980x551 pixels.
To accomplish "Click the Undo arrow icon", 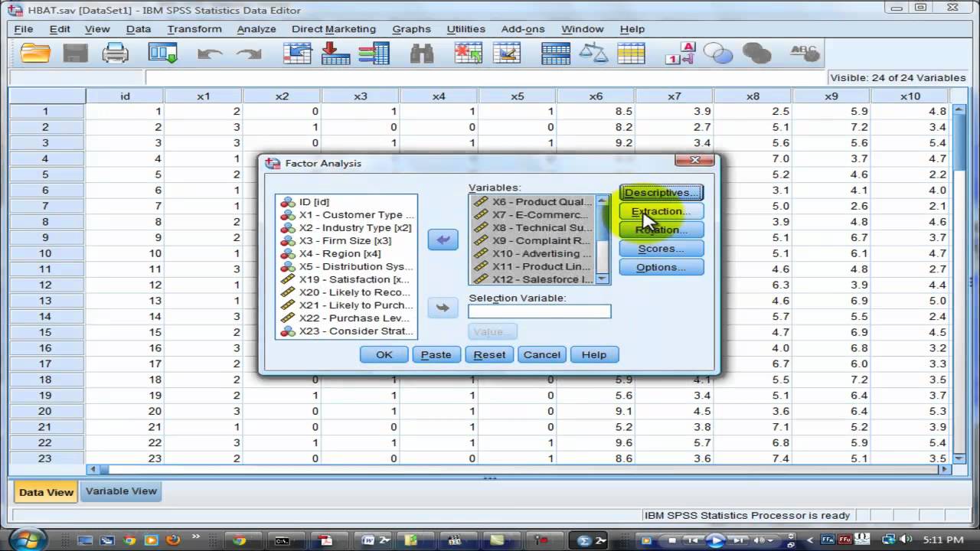I will click(x=210, y=54).
